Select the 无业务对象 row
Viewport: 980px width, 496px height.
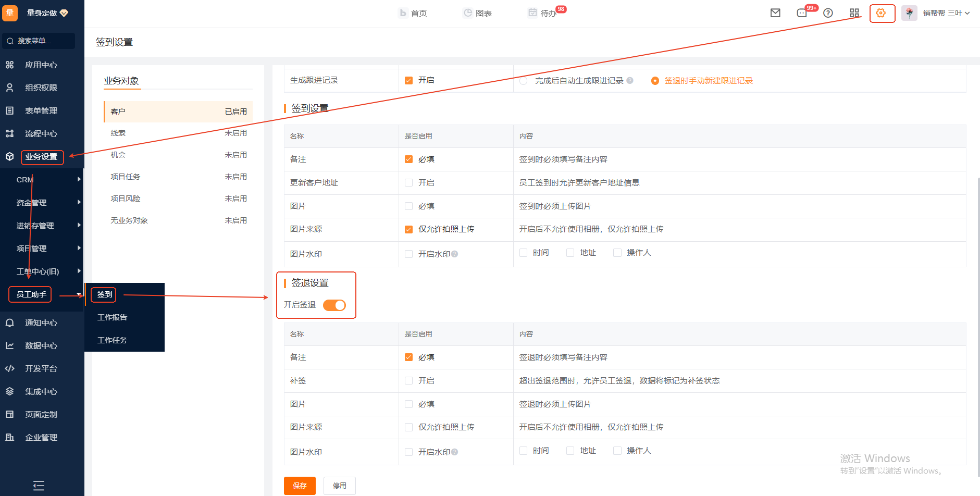click(178, 221)
